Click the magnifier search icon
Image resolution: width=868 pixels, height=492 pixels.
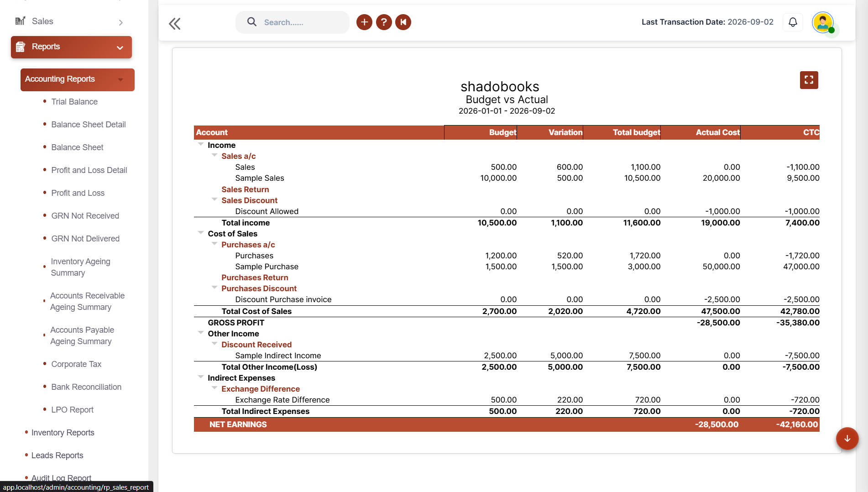[x=251, y=22]
